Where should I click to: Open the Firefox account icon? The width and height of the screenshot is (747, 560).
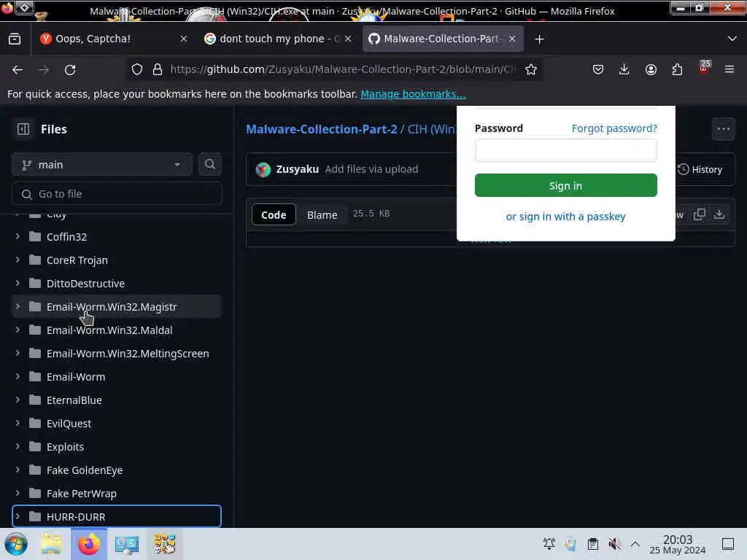click(x=651, y=69)
